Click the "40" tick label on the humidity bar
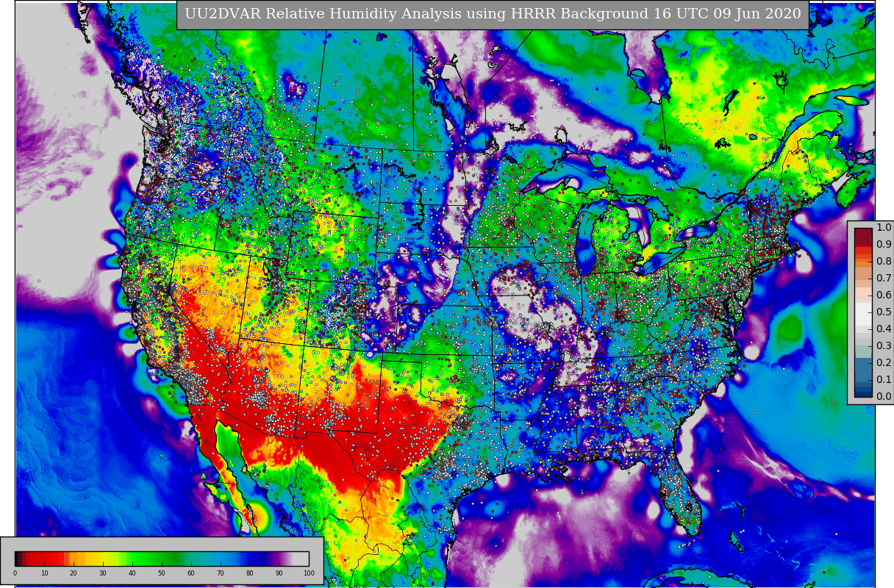 132,573
